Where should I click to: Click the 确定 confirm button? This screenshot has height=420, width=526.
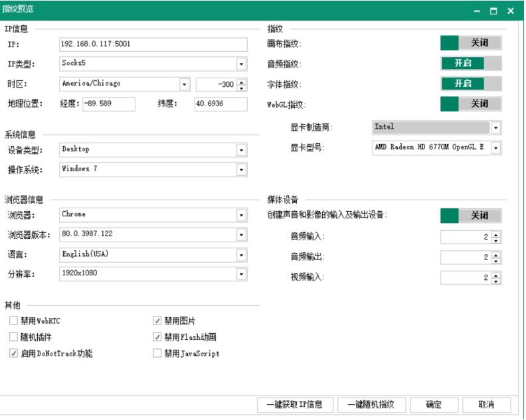pos(434,405)
